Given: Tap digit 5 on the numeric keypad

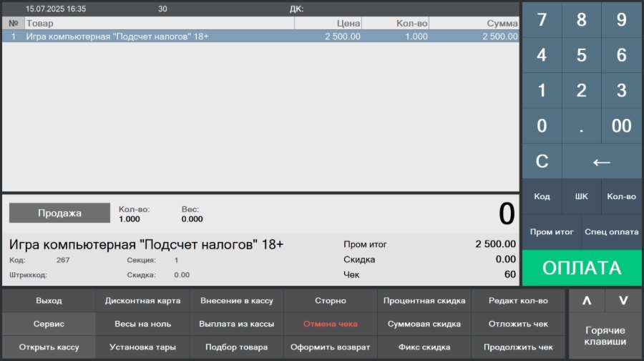Looking at the screenshot, I should click(x=582, y=55).
